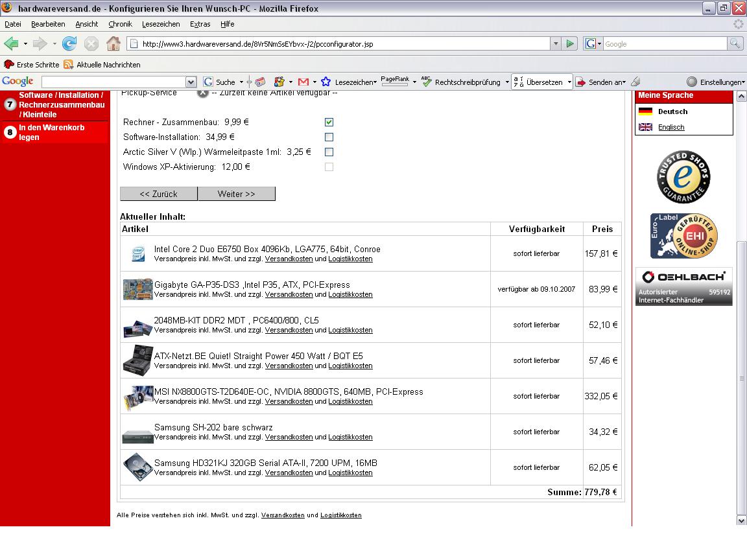Open the Ansicht menu
The height and width of the screenshot is (560, 747).
pos(87,24)
